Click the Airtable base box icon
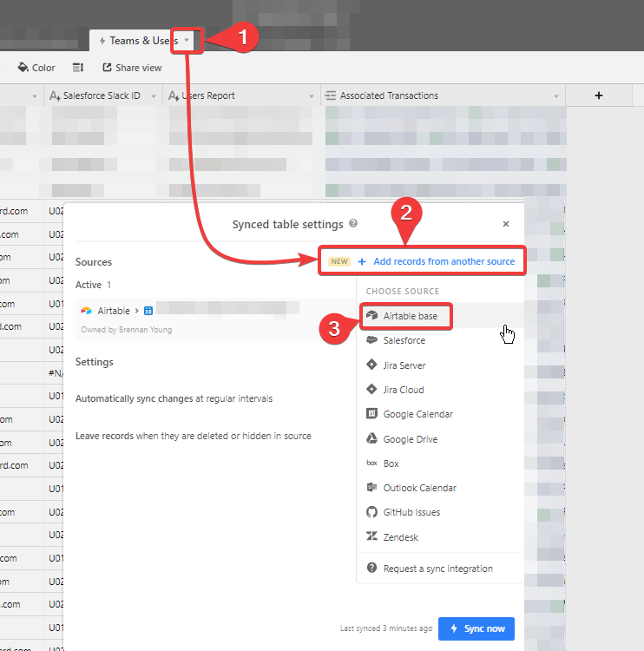The height and width of the screenshot is (651, 644). 372,316
